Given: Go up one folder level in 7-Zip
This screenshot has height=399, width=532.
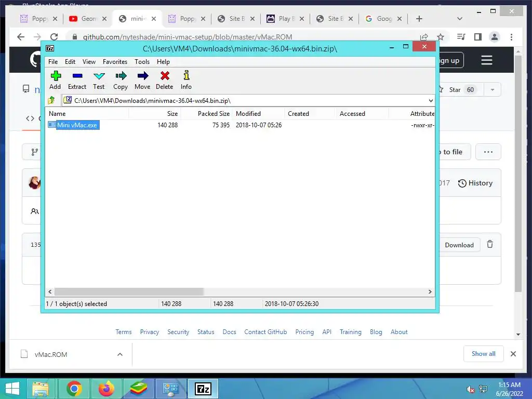Looking at the screenshot, I should click(x=51, y=100).
